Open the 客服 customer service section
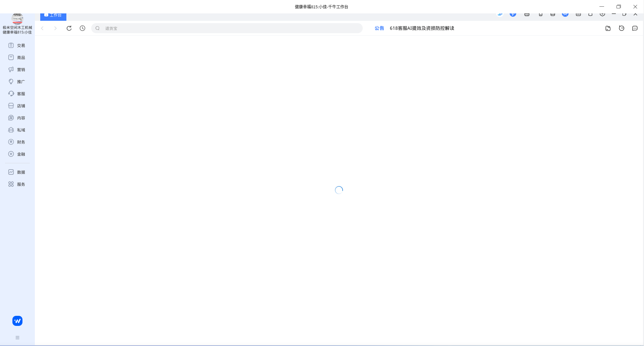This screenshot has height=346, width=644. (x=17, y=94)
